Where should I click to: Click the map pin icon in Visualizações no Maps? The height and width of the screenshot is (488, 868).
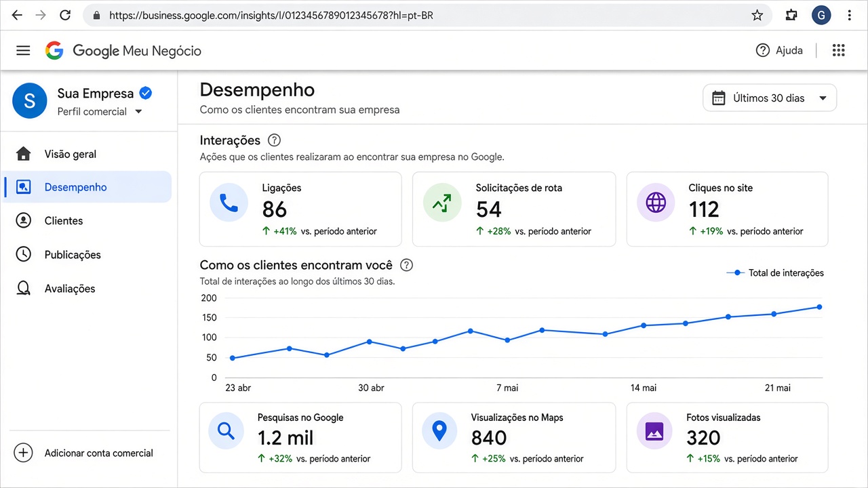pyautogui.click(x=440, y=430)
